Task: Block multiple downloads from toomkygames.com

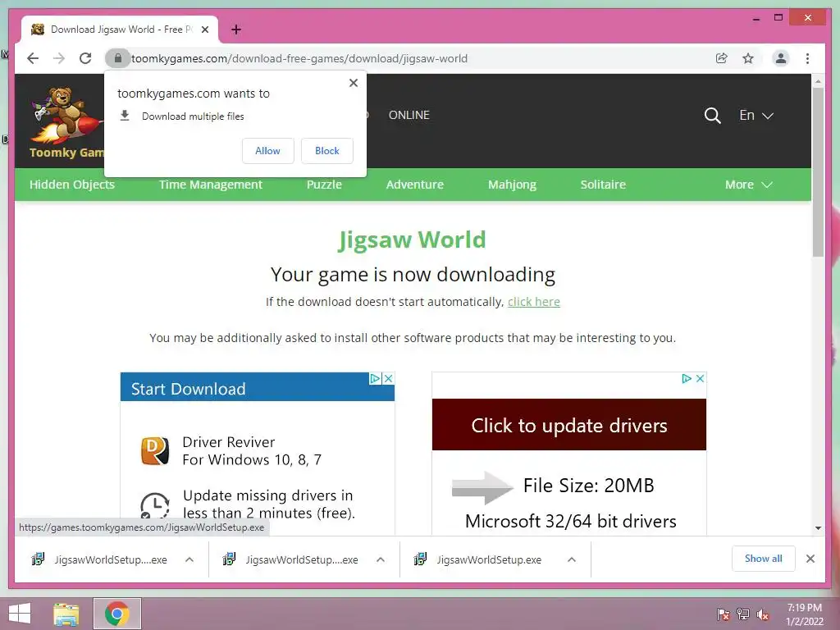Action: (x=326, y=151)
